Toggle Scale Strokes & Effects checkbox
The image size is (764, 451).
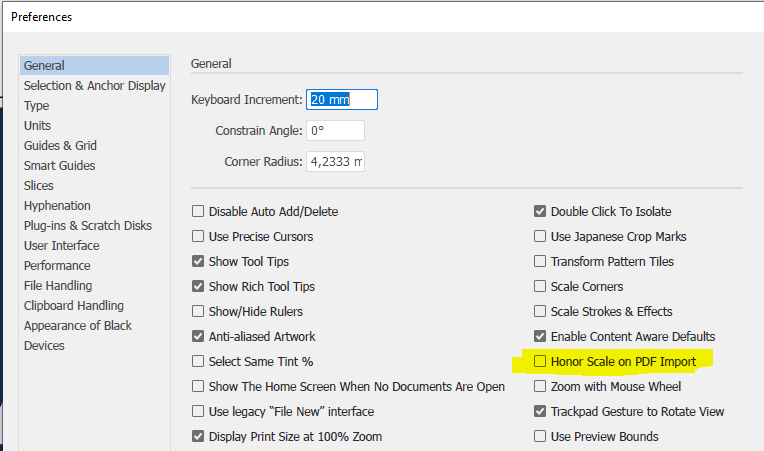point(541,311)
